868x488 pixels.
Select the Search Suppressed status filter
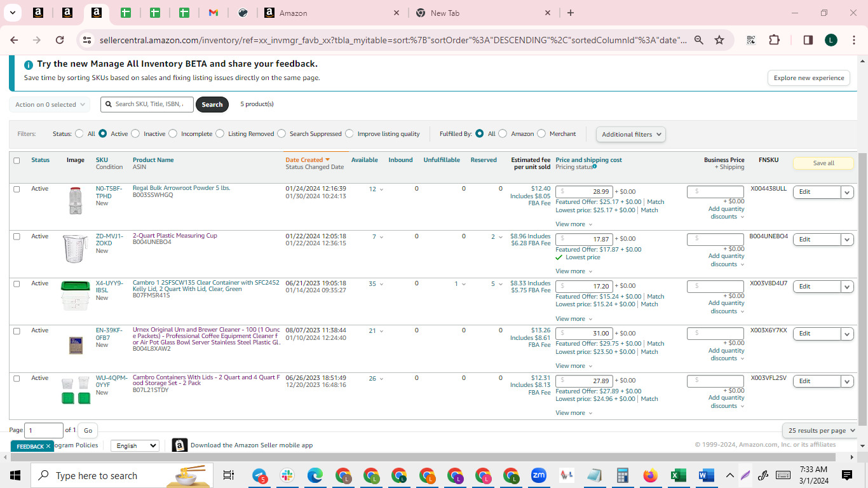tap(281, 134)
